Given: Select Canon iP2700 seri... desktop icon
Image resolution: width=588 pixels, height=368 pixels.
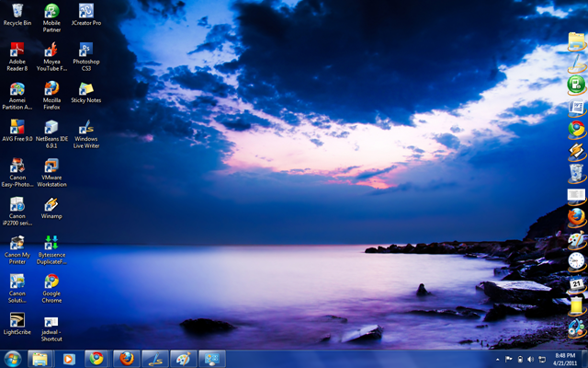Looking at the screenshot, I should pos(17,212).
